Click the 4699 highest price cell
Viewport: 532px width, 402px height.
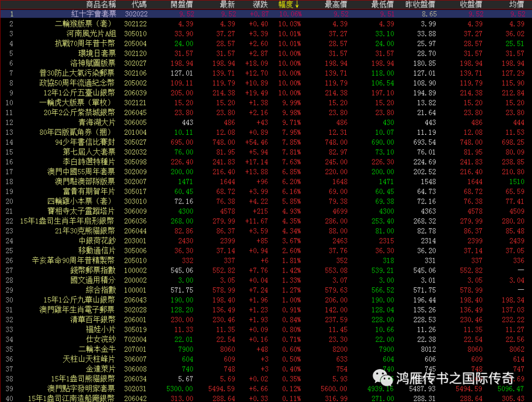pos(340,211)
